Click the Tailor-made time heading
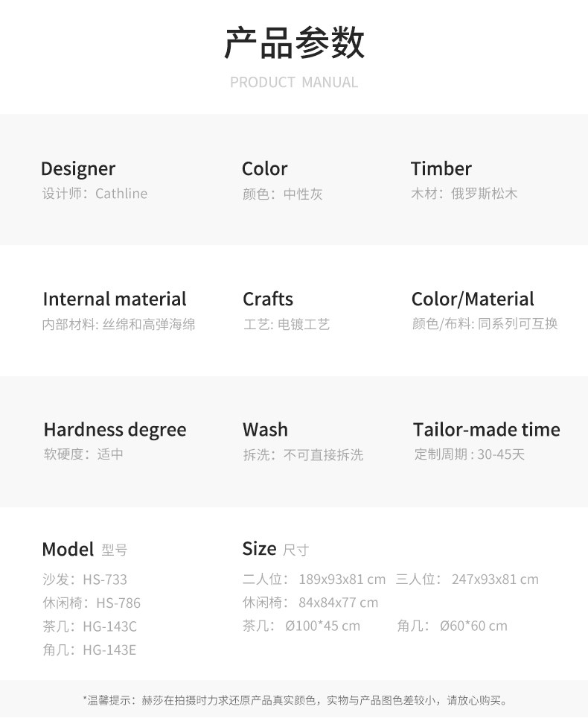This screenshot has height=727, width=588. (486, 430)
